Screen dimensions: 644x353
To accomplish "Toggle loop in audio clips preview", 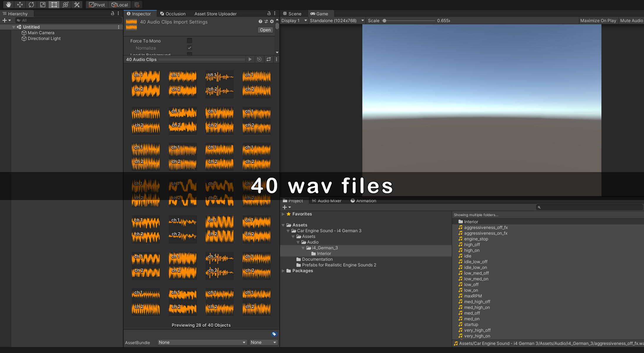I will (x=269, y=59).
